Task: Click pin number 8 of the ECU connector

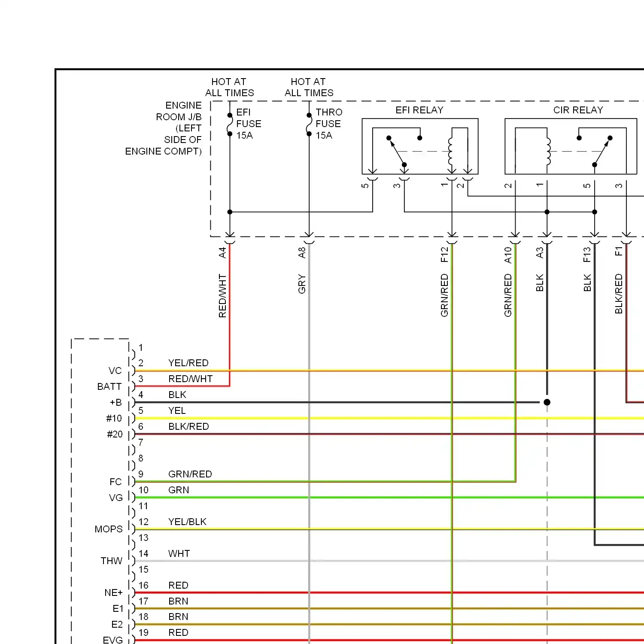Action: pos(141,459)
